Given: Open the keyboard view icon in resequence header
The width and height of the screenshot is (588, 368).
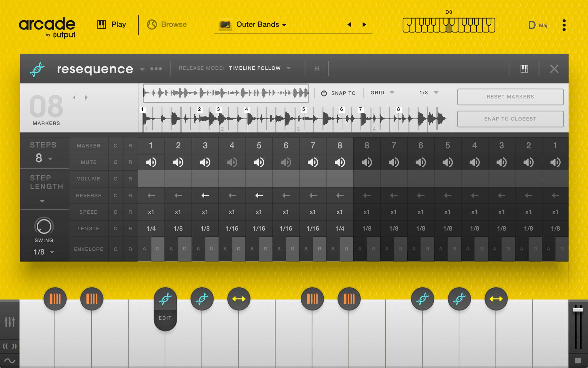Looking at the screenshot, I should [x=524, y=69].
